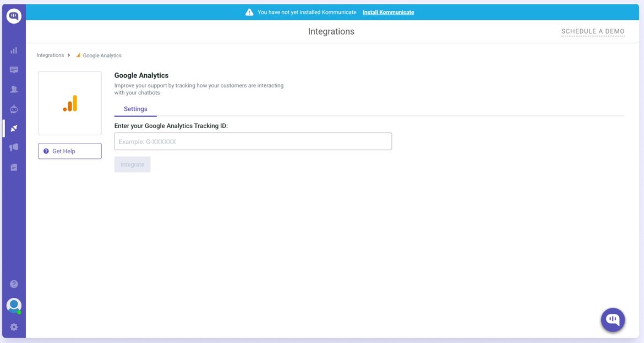Open the Dashboard bar chart icon
Screen dimensions: 644x343
pos(14,51)
